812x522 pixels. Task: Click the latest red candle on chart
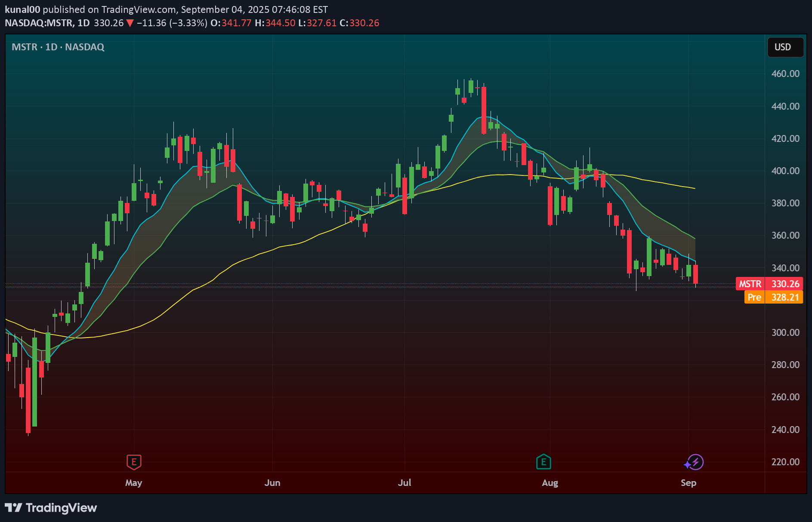tap(695, 274)
